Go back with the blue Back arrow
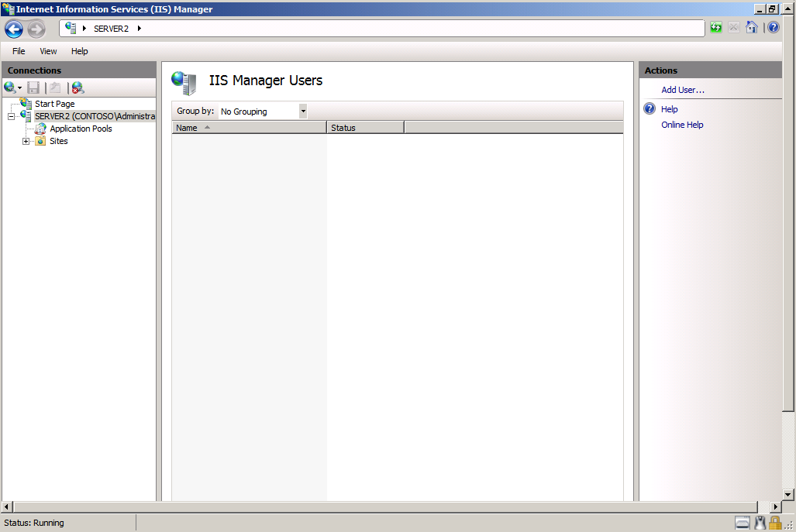The height and width of the screenshot is (532, 796). (x=14, y=29)
